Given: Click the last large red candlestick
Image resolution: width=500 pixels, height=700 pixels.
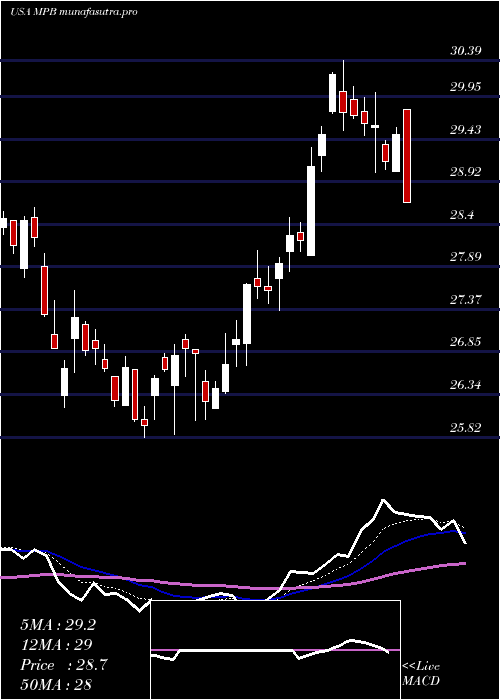Looking at the screenshot, I should 407,156.
